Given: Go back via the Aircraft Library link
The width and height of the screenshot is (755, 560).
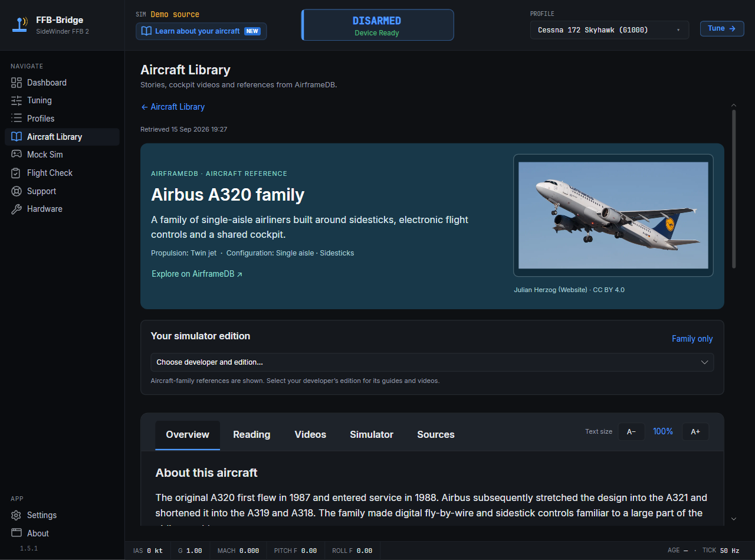Looking at the screenshot, I should point(173,107).
